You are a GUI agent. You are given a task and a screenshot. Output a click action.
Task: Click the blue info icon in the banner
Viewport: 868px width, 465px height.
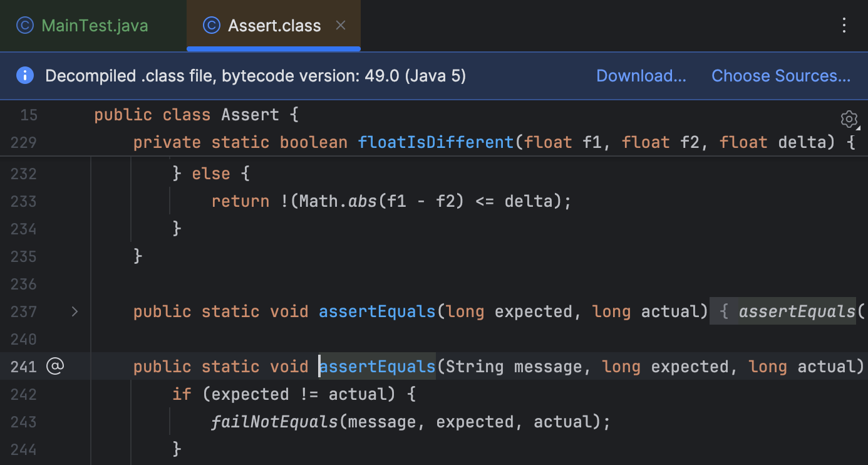click(x=24, y=75)
